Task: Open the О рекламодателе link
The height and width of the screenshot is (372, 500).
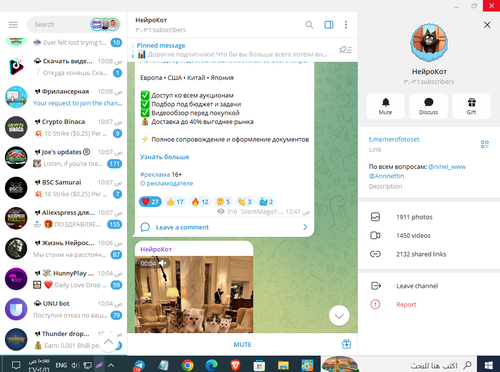Action: (x=167, y=183)
